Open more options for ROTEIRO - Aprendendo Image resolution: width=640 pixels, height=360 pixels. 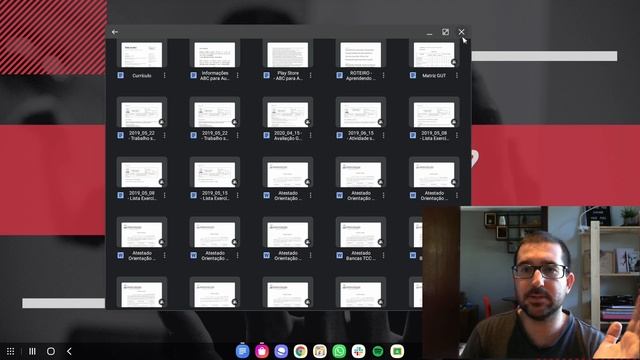tap(384, 76)
